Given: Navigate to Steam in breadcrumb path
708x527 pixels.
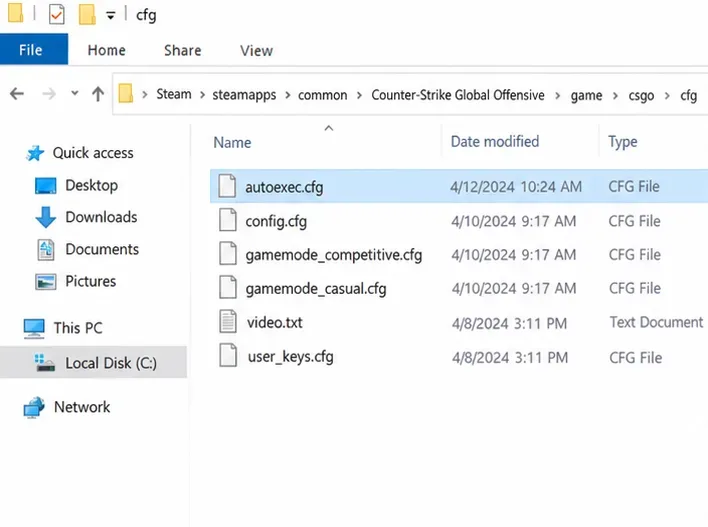Looking at the screenshot, I should (x=174, y=94).
